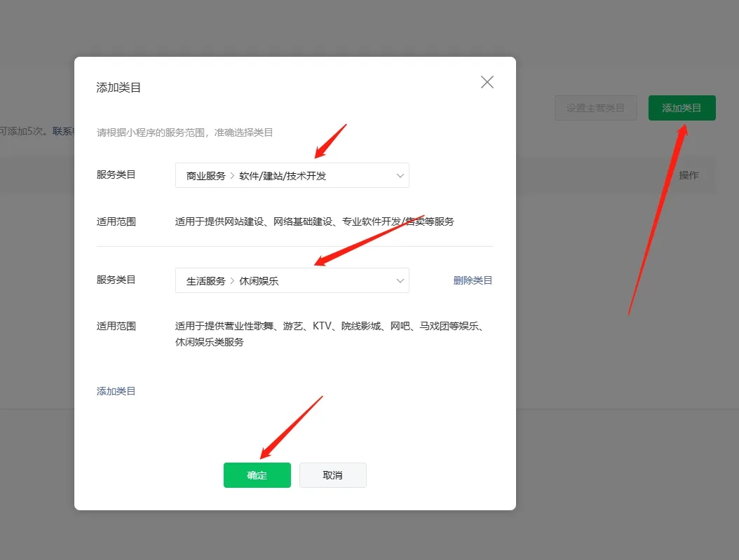Screen dimensions: 739x560
Task: Confirm with the green 确定 button
Action: pos(257,475)
